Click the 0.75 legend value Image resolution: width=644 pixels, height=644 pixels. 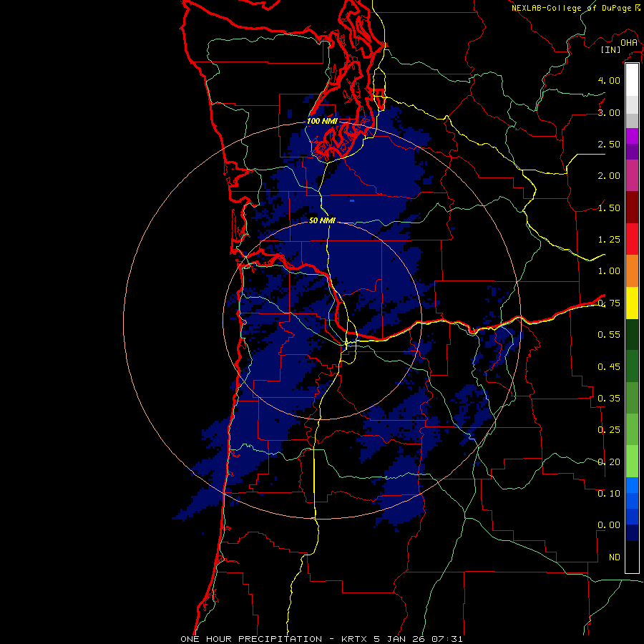point(609,303)
